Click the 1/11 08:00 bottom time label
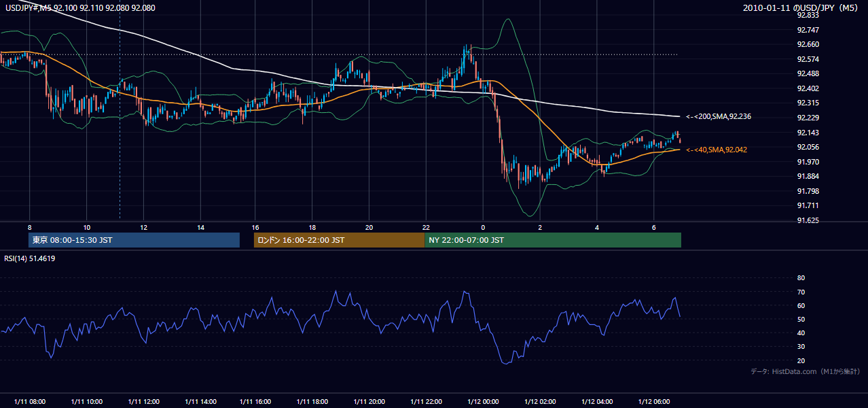The height and width of the screenshot is (408, 868). (x=30, y=402)
